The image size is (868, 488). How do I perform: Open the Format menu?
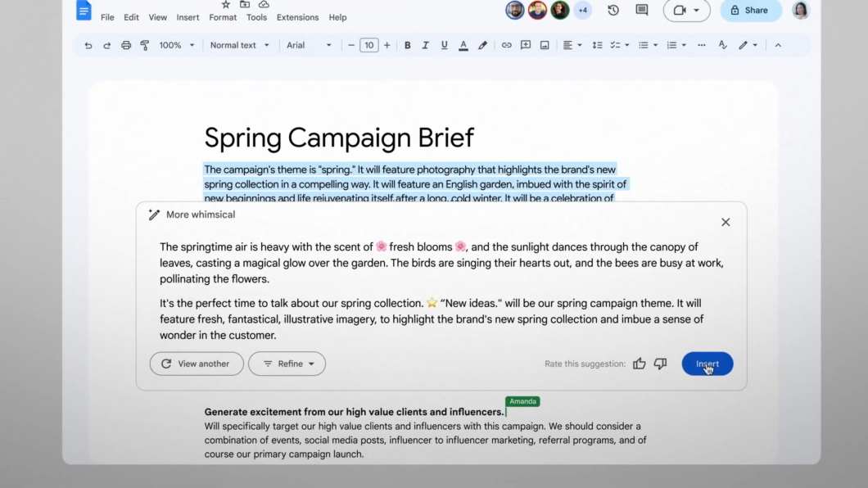[x=223, y=17]
